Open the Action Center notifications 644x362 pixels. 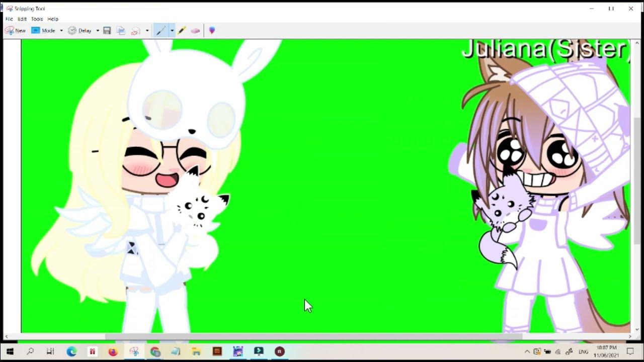(630, 352)
